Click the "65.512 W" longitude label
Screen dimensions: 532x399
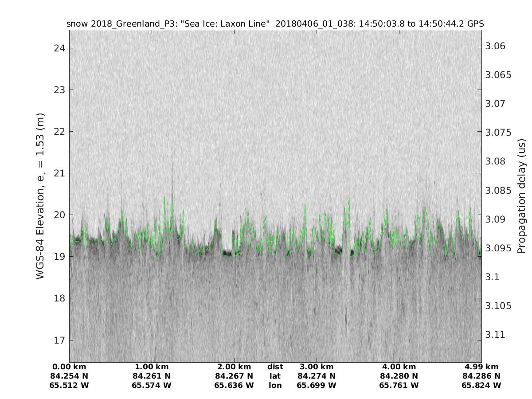point(70,385)
